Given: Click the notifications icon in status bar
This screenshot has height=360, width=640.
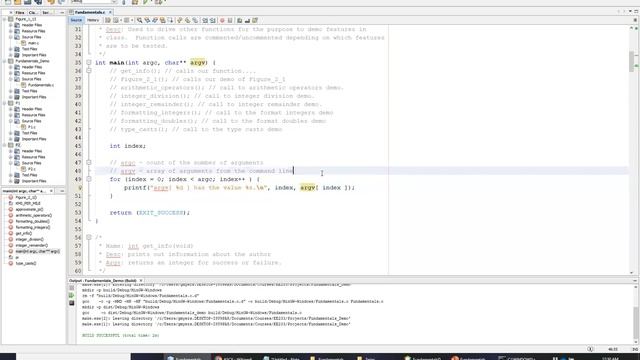Looking at the screenshot, I should pyautogui.click(x=590, y=349).
